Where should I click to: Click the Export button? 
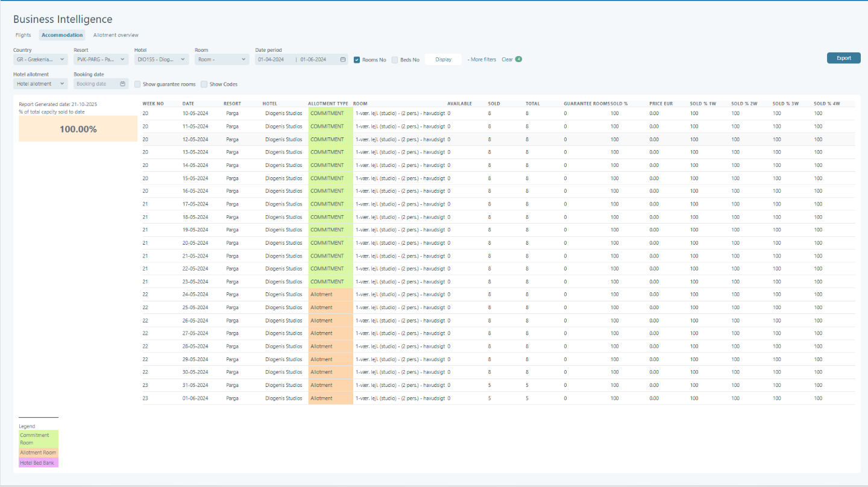pos(843,58)
